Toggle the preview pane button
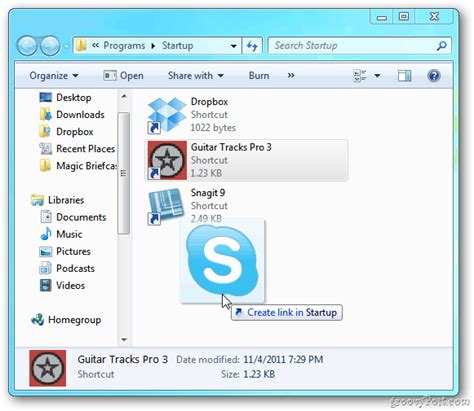The width and height of the screenshot is (474, 411). pos(404,76)
